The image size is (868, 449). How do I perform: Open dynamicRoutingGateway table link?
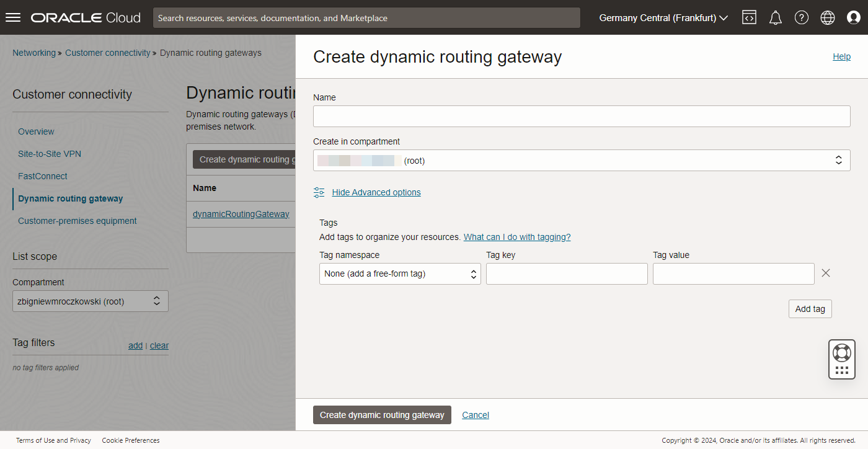241,214
